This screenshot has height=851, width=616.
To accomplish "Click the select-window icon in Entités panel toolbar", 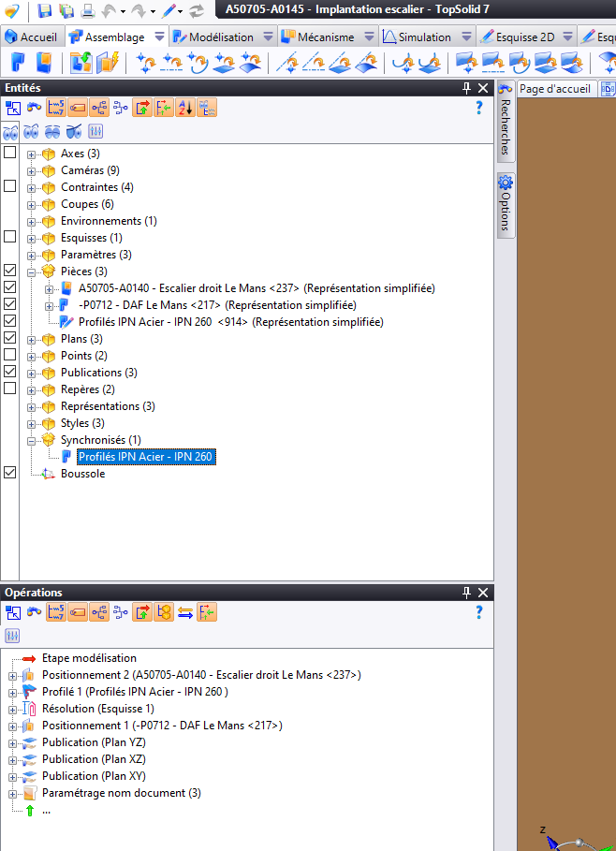I will click(12, 108).
